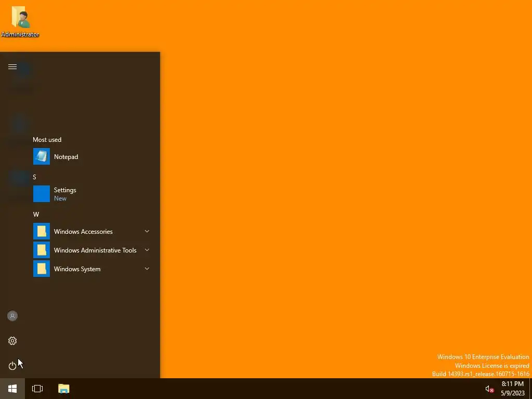Launch Notepad from Most used

pos(91,156)
